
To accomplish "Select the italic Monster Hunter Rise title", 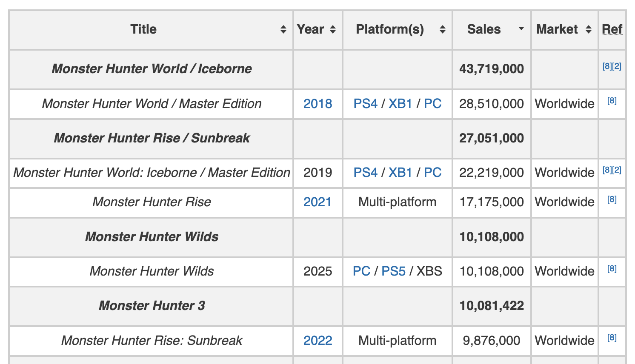I will pos(152,202).
